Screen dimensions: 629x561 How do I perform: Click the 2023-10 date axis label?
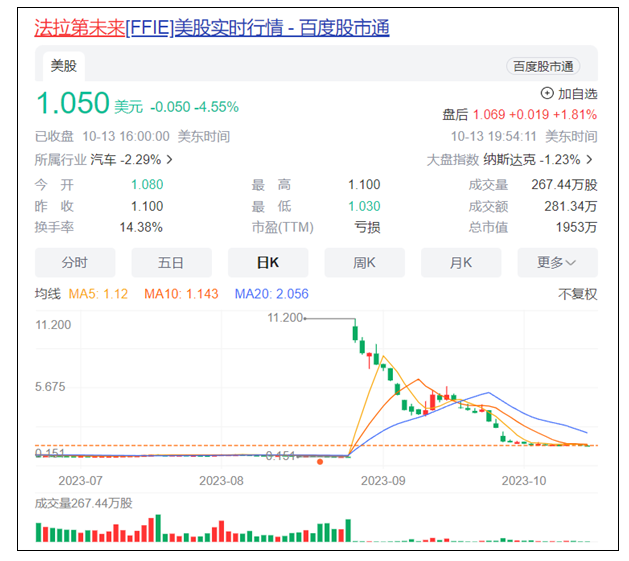pyautogui.click(x=524, y=481)
